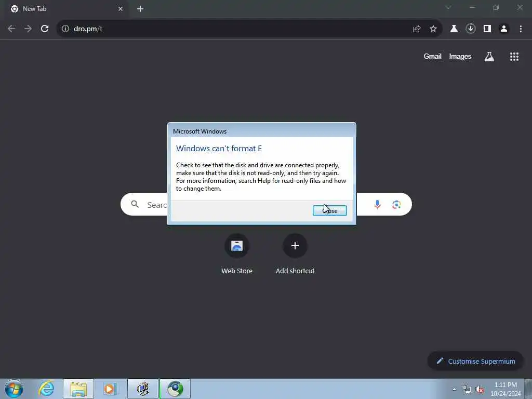Search by image with the lens icon
The width and height of the screenshot is (532, 399).
396,205
